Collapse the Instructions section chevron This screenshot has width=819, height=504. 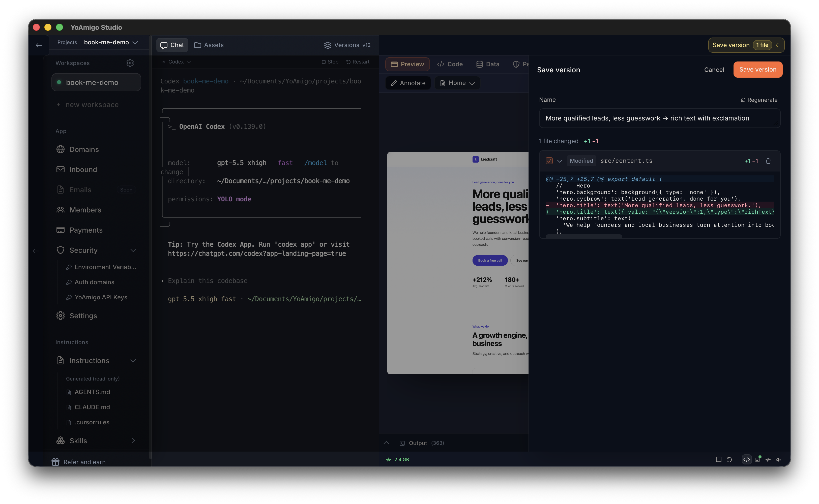click(133, 361)
